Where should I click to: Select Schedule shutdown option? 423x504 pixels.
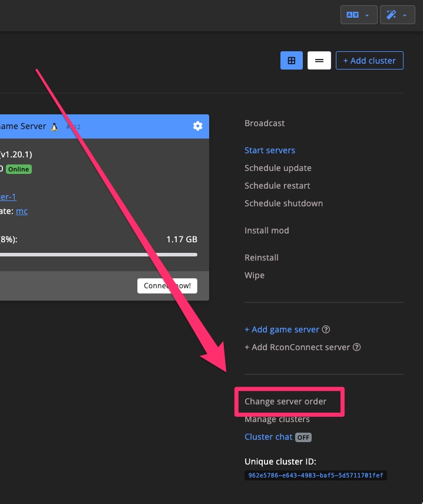point(283,203)
